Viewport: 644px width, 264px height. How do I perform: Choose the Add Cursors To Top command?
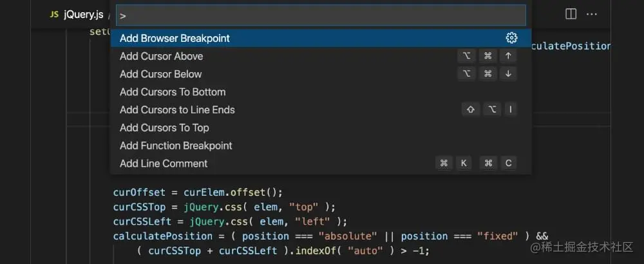164,127
